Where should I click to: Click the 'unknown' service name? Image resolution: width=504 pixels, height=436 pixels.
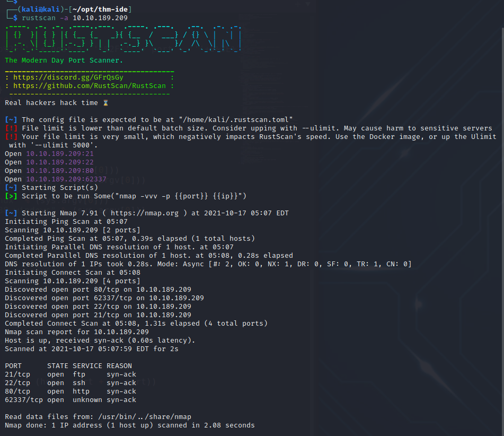coord(87,399)
